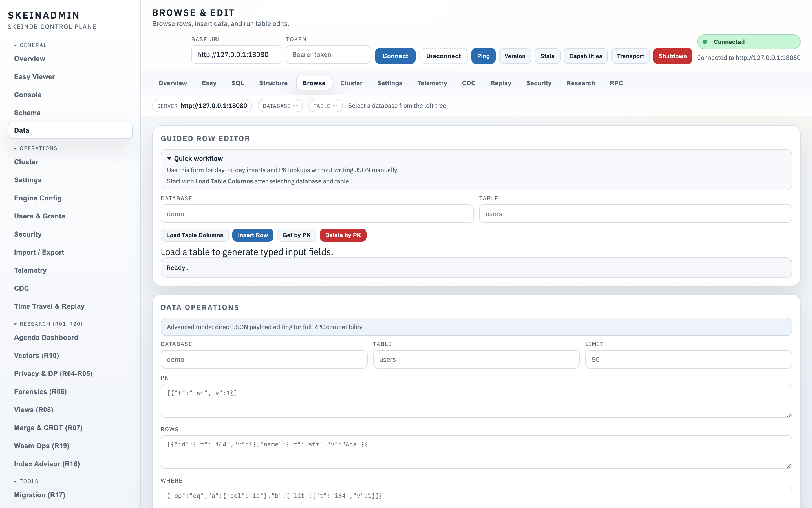812x508 pixels.
Task: Select Data in the sidebar
Action: tap(70, 130)
